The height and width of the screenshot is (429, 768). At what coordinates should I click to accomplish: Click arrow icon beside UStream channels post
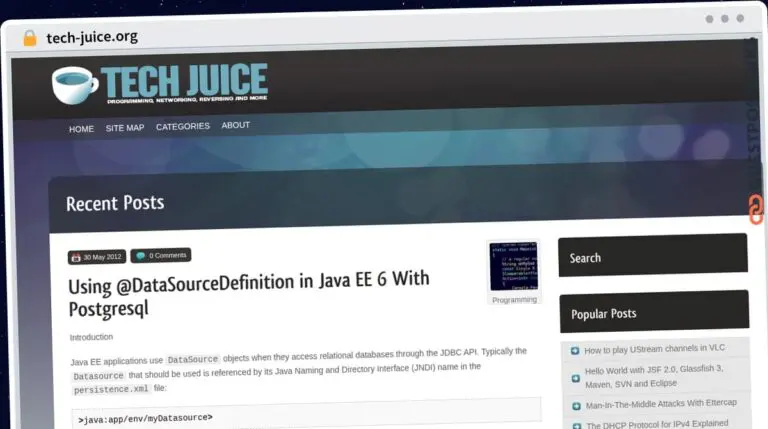575,350
